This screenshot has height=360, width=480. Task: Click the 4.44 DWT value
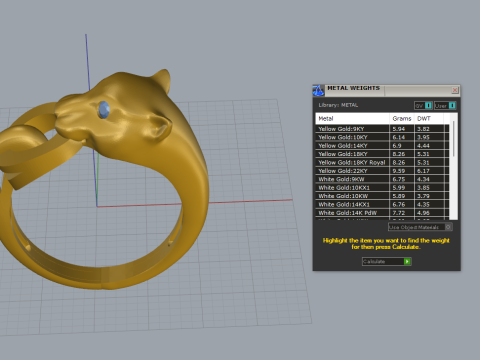(x=423, y=146)
